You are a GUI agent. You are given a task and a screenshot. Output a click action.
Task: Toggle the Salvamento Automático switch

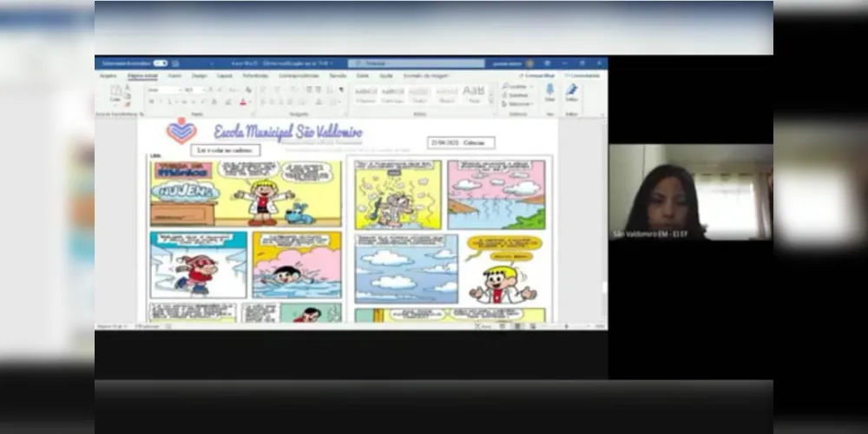160,63
